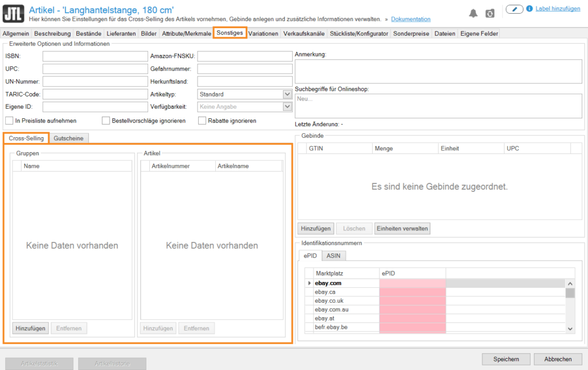Toggle 'Bestellvorschläge ignorieren' checkbox
This screenshot has width=588, height=370.
106,121
